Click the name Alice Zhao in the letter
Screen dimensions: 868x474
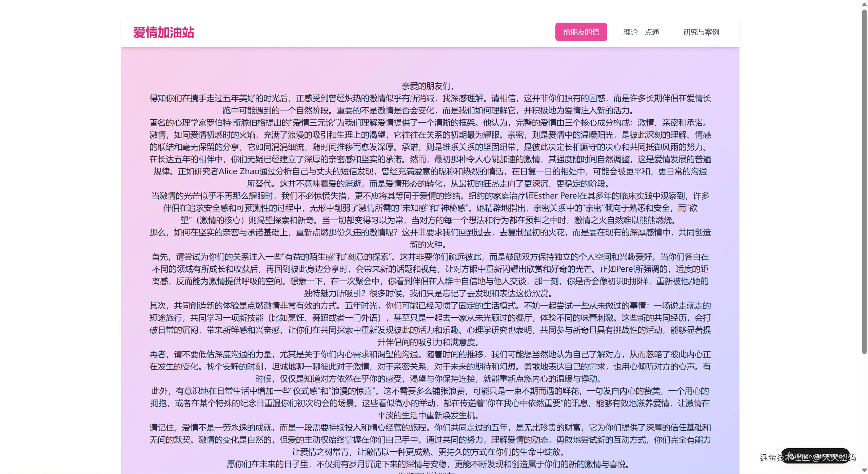239,171
